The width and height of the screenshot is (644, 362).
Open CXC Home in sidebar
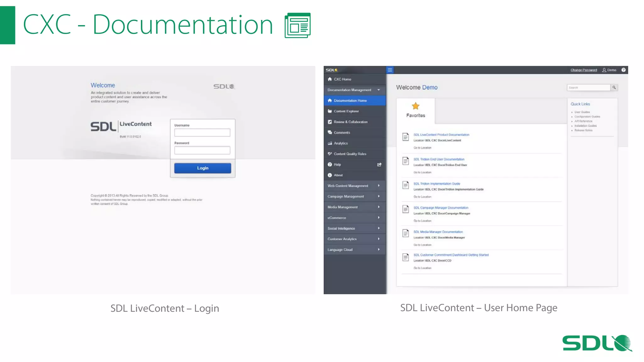[x=355, y=79]
